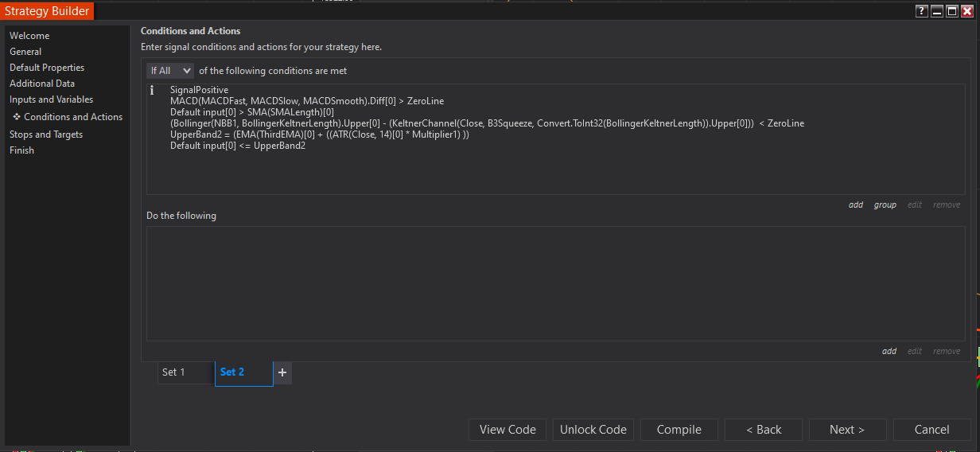Image resolution: width=980 pixels, height=452 pixels.
Task: Select the Set 2 tab
Action: coord(232,372)
